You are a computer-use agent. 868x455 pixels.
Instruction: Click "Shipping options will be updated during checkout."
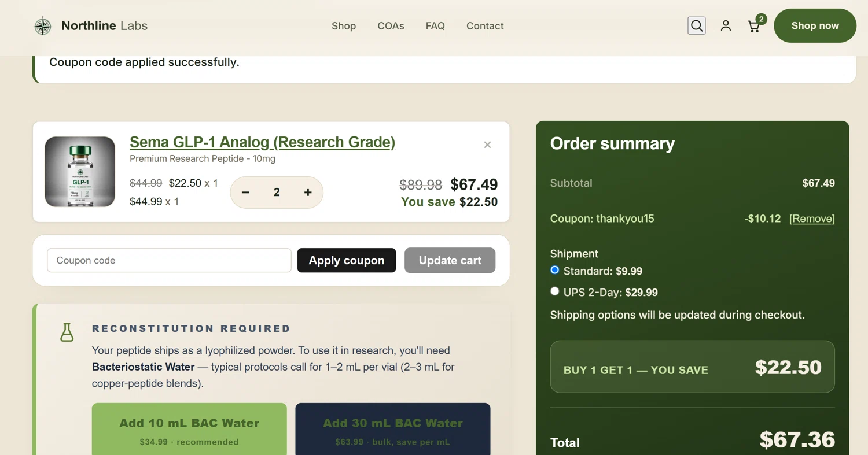click(677, 315)
